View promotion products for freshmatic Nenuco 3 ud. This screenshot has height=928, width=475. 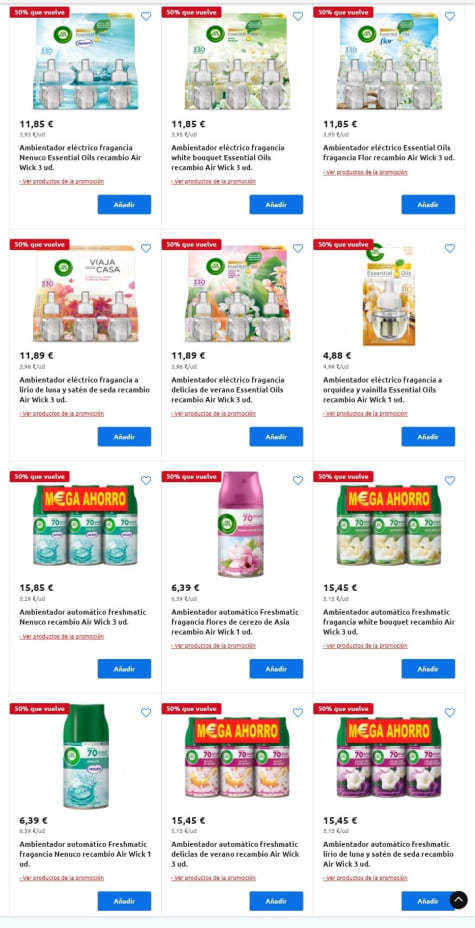click(x=62, y=636)
